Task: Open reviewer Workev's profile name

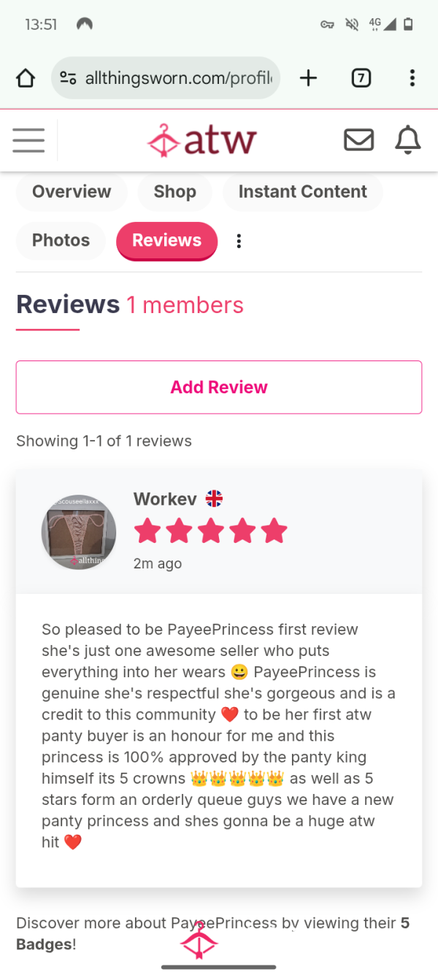Action: pos(165,499)
